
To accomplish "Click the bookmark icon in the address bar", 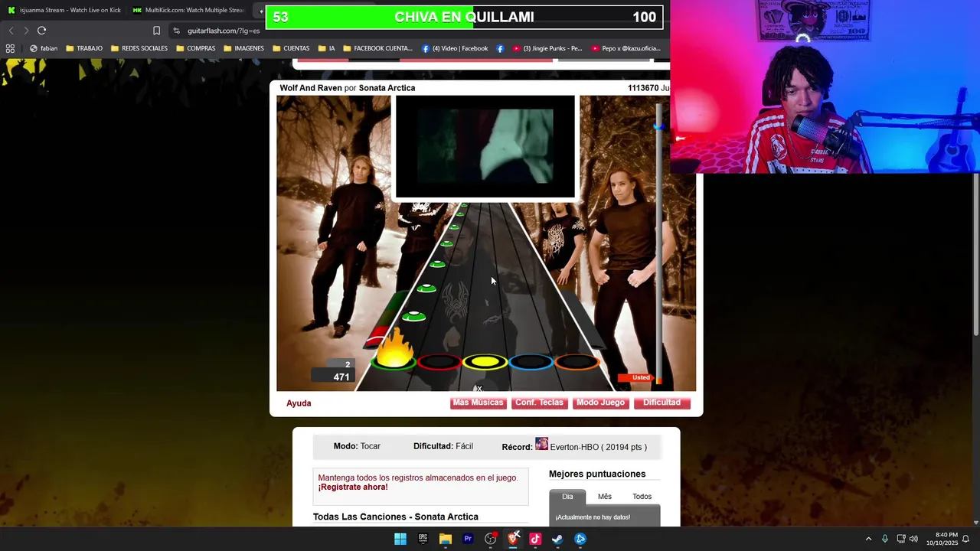I will pos(156,31).
